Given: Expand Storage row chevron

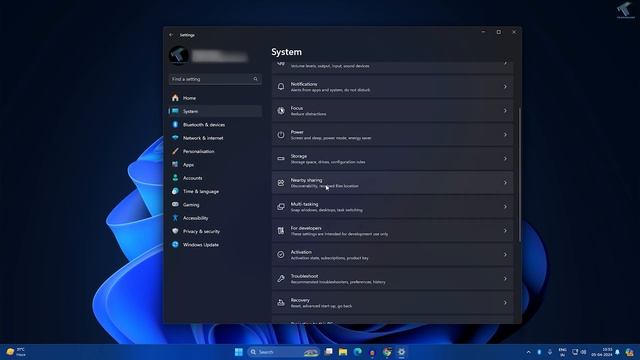Looking at the screenshot, I should tap(505, 159).
